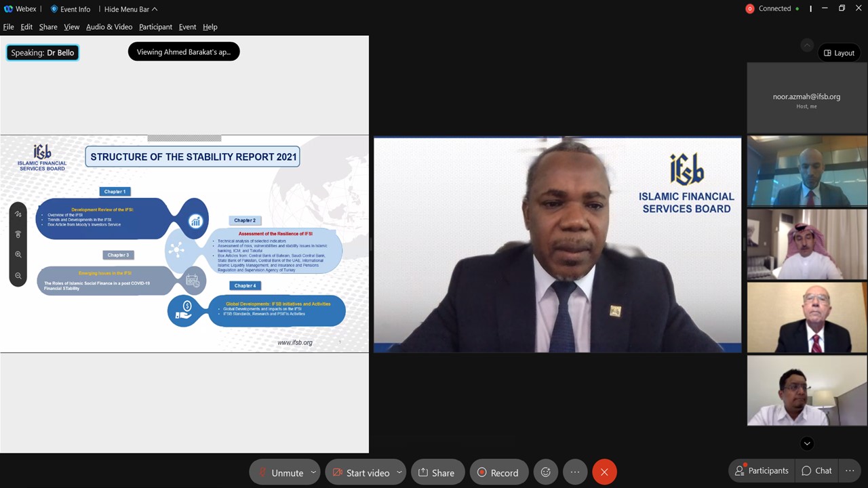This screenshot has width=868, height=488.
Task: Click www.ifsb.org on the slide
Action: coord(295,342)
